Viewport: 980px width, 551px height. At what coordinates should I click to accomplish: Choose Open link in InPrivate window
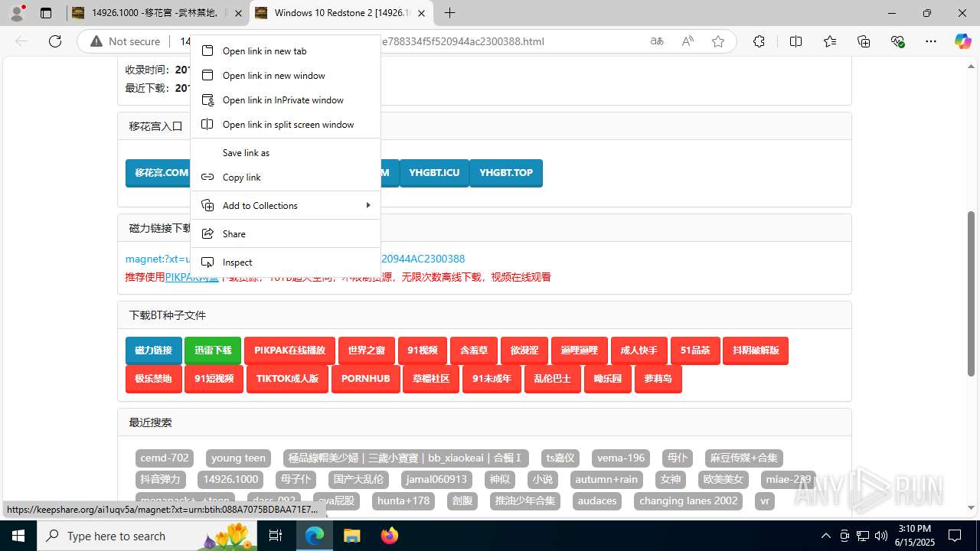pos(285,99)
